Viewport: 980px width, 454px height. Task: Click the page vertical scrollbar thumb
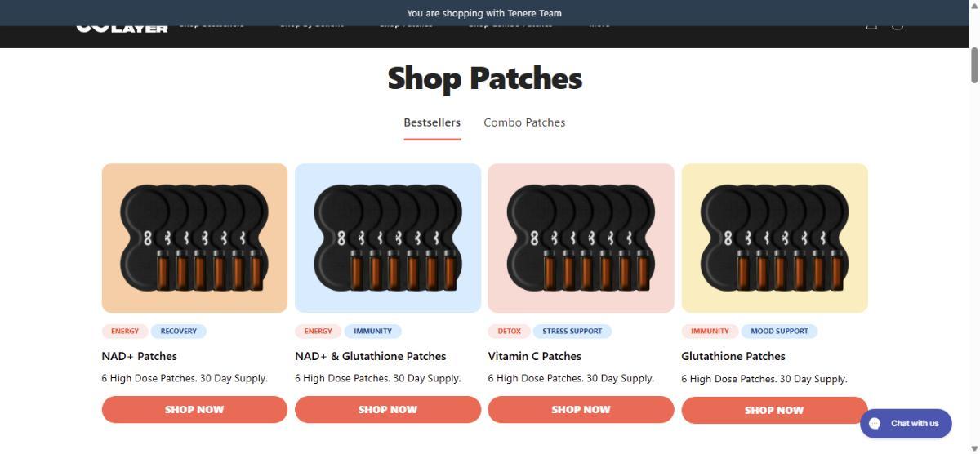[x=974, y=65]
